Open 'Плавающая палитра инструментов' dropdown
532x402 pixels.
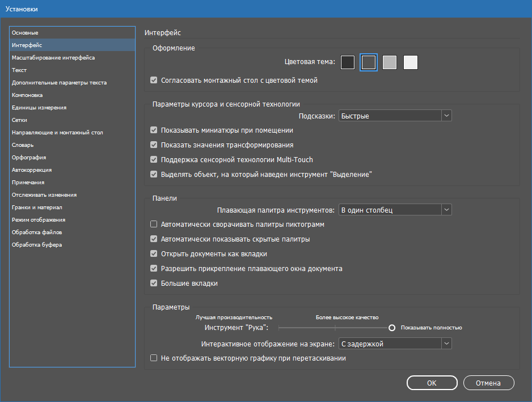(x=395, y=210)
